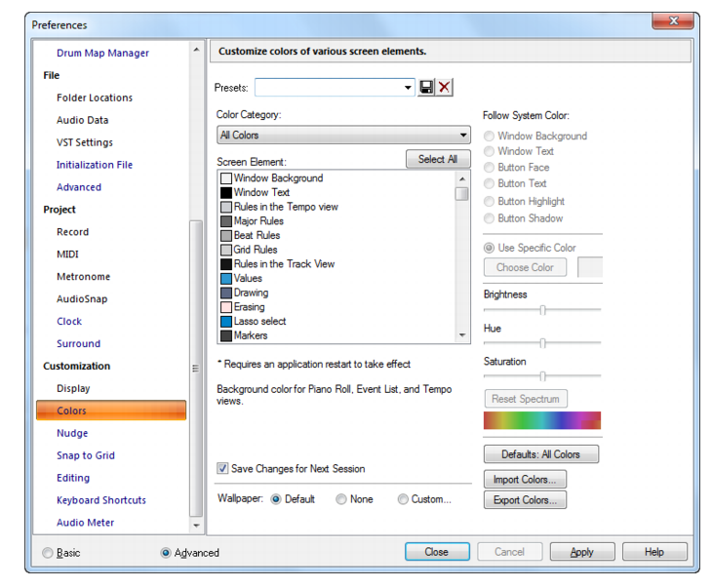Image resolution: width=712 pixels, height=588 pixels.
Task: Click the Select All button
Action: tap(438, 159)
